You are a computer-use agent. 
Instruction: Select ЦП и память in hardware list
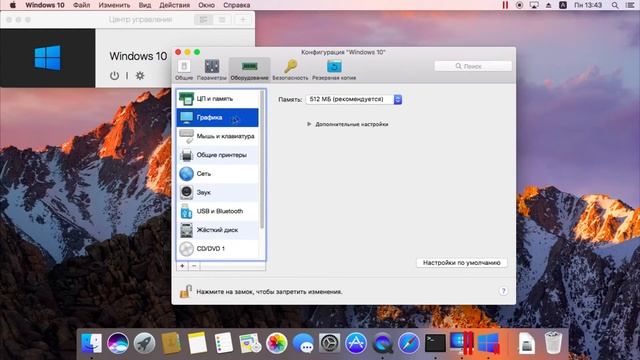tap(218, 99)
